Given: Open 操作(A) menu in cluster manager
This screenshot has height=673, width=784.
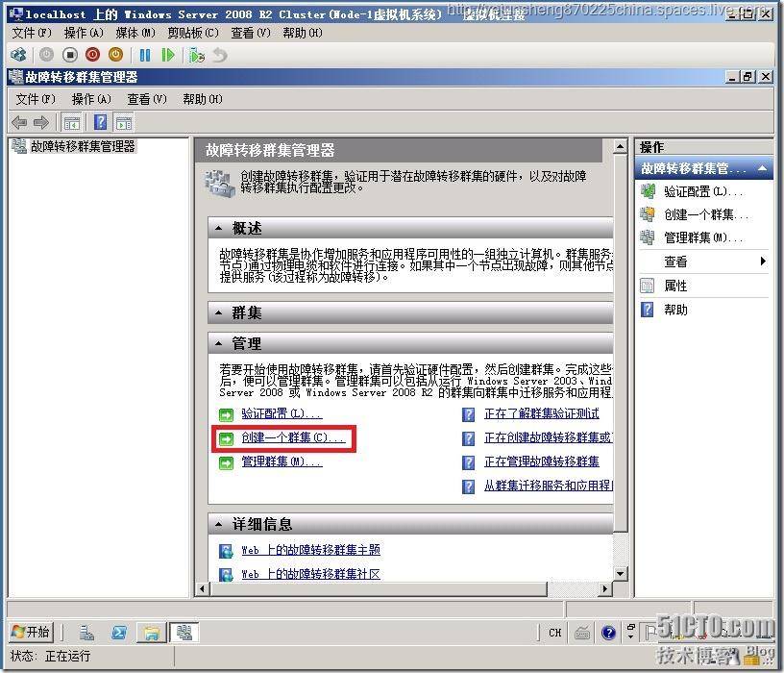Looking at the screenshot, I should point(91,99).
